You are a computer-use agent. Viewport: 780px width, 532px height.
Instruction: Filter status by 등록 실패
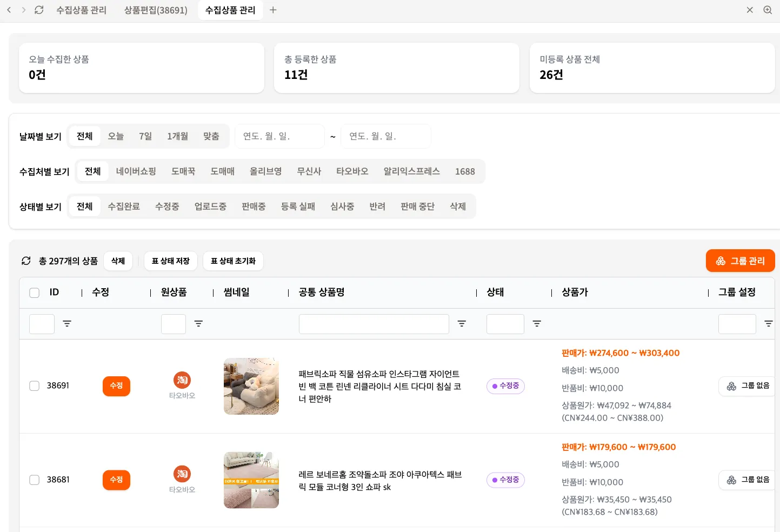coord(298,207)
